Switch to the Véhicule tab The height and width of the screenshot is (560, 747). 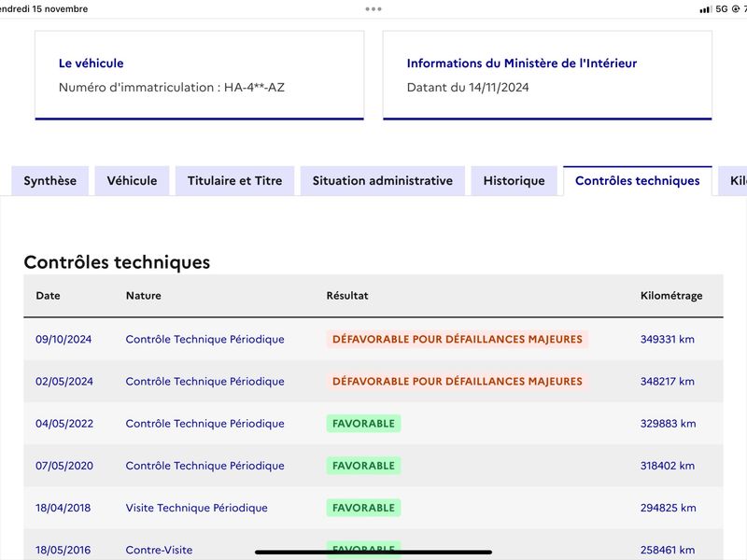pyautogui.click(x=132, y=181)
